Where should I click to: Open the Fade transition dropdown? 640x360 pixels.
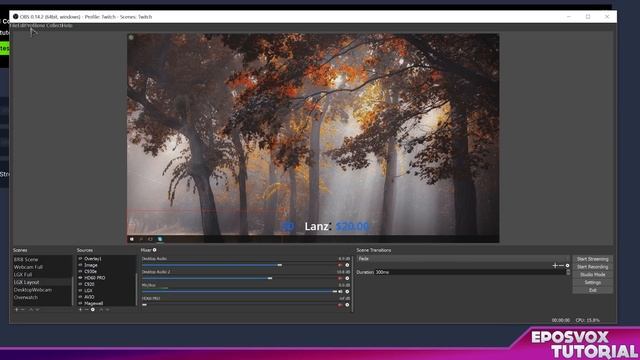pos(463,258)
